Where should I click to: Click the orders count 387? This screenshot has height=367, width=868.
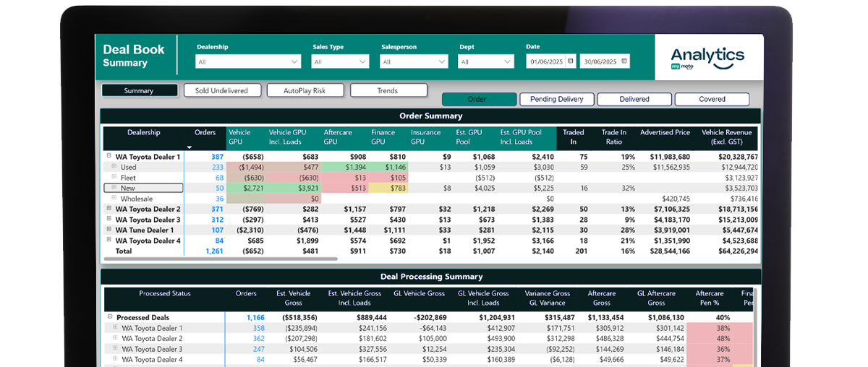pos(217,157)
